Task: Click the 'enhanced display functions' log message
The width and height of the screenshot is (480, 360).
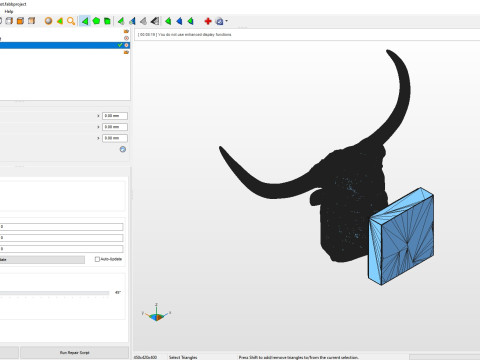Action: [185, 34]
